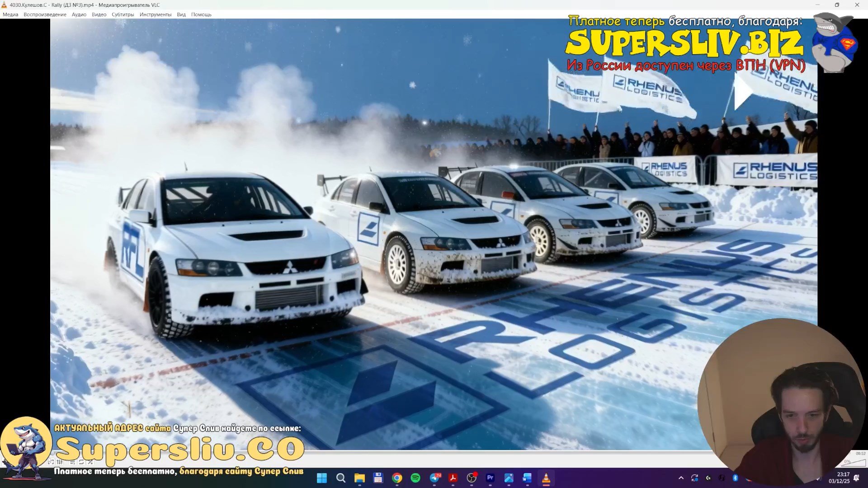The width and height of the screenshot is (868, 488).
Task: Open File Explorer from taskbar
Action: coord(359,478)
